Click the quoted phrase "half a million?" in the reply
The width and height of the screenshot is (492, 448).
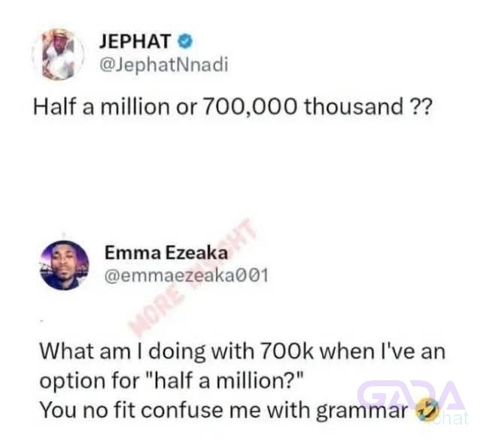pos(225,380)
